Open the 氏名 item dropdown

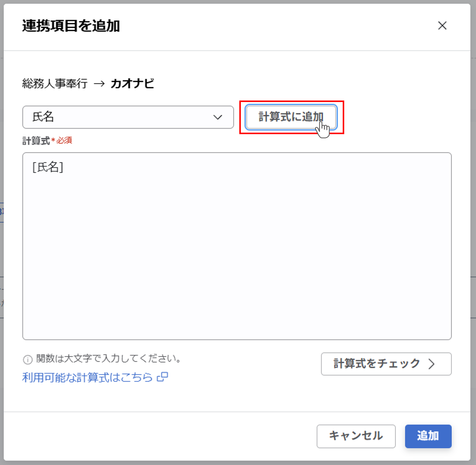[x=128, y=117]
